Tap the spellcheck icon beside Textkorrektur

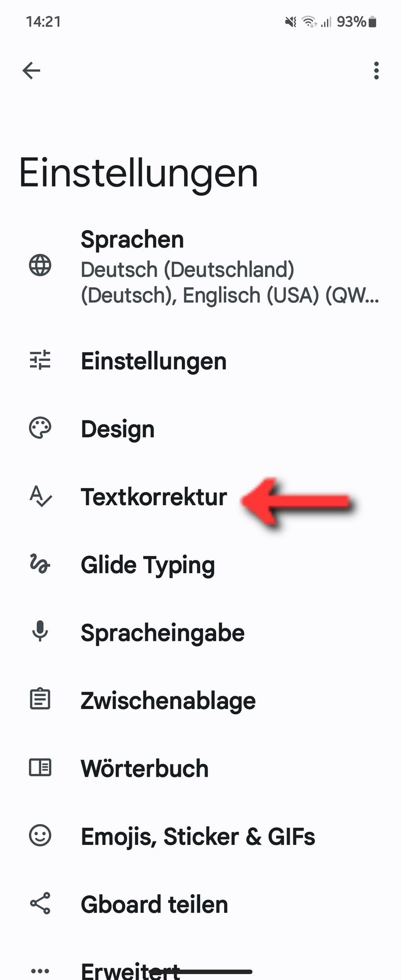click(x=40, y=496)
